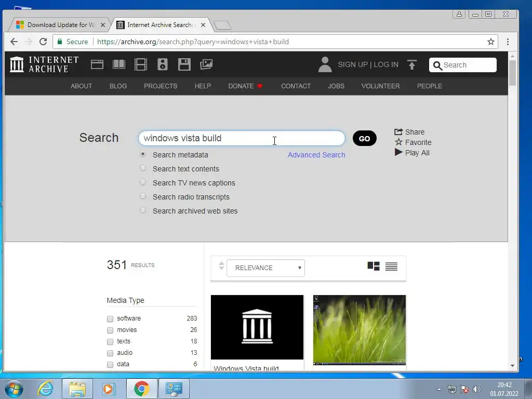Click the Chrome taskbar icon

coord(141,389)
